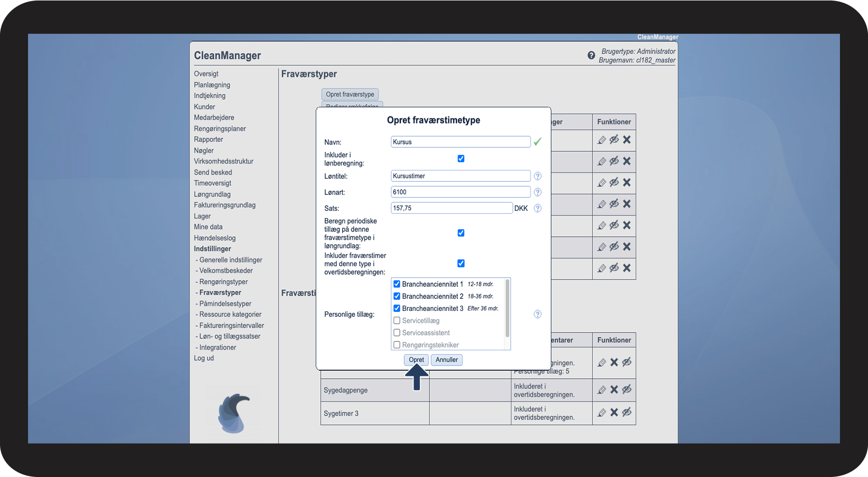
Task: Toggle Beregn periodiske tillæg checkbox
Action: point(461,233)
